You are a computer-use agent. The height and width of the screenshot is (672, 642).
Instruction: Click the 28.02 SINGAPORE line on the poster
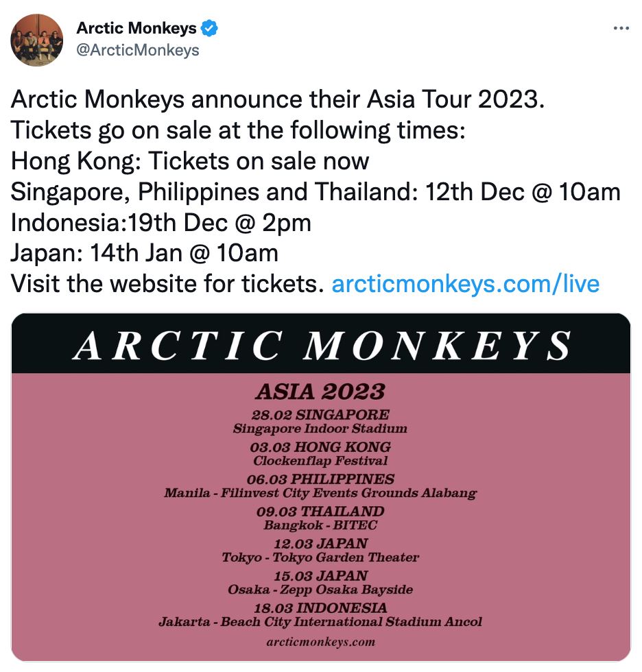tap(321, 415)
